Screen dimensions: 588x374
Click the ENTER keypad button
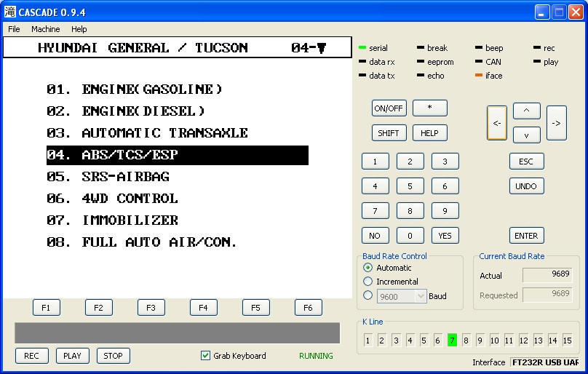(526, 236)
